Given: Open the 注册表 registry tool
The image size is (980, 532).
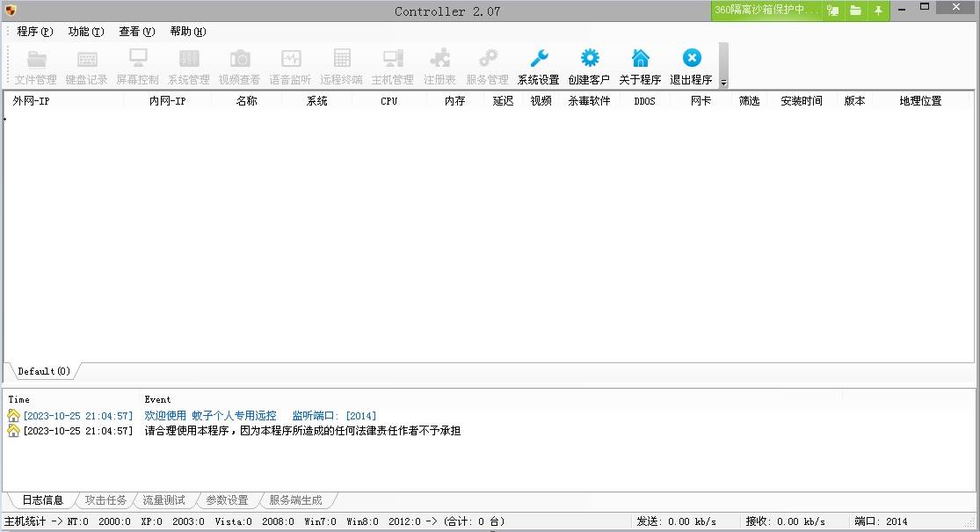Looking at the screenshot, I should [x=439, y=66].
